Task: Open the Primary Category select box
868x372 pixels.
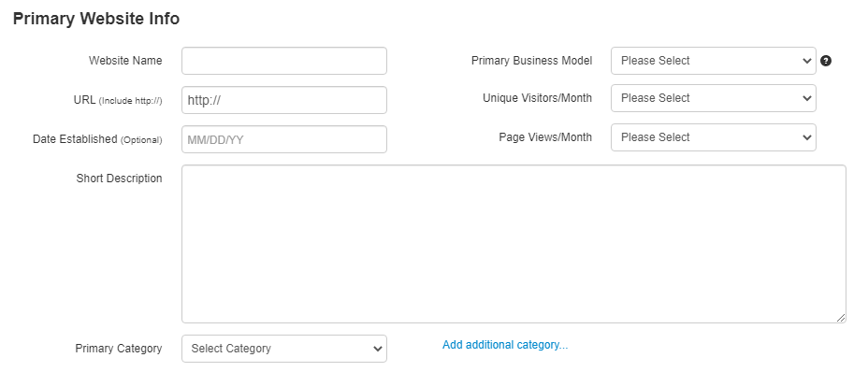Action: click(x=284, y=349)
